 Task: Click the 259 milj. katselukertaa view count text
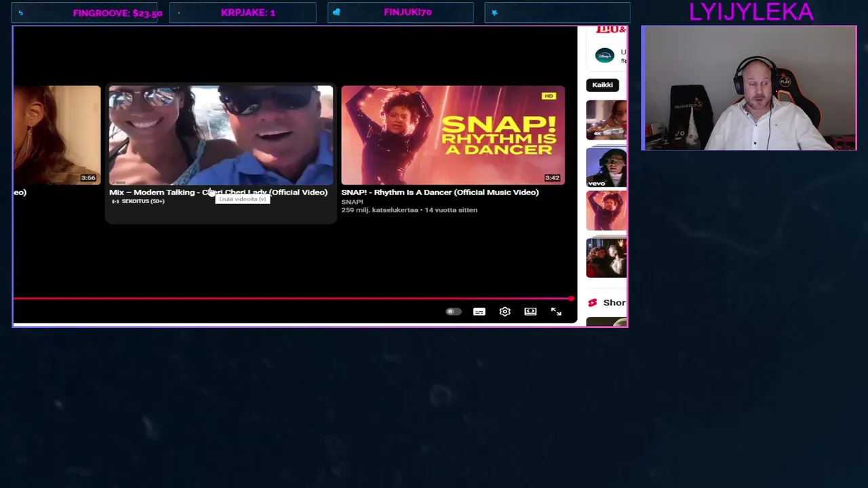[x=379, y=210]
